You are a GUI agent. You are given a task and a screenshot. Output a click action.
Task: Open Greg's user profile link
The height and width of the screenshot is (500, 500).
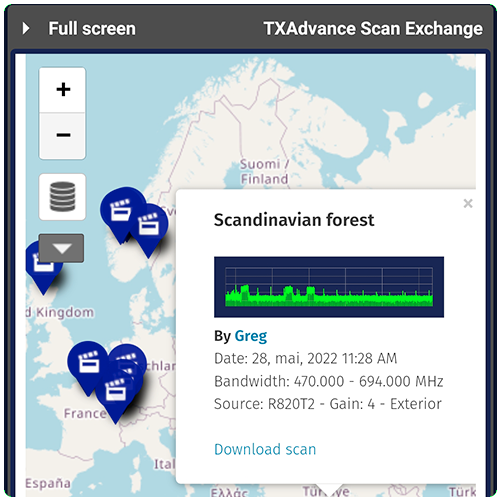tap(251, 336)
